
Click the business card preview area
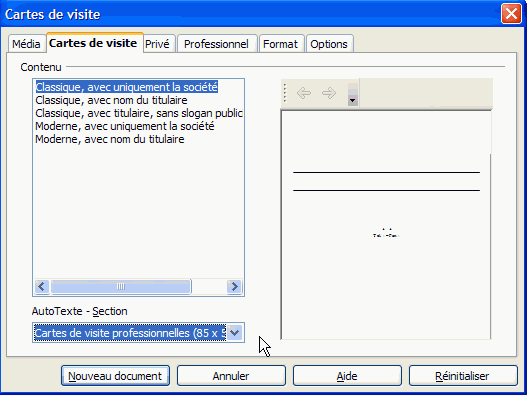click(386, 225)
